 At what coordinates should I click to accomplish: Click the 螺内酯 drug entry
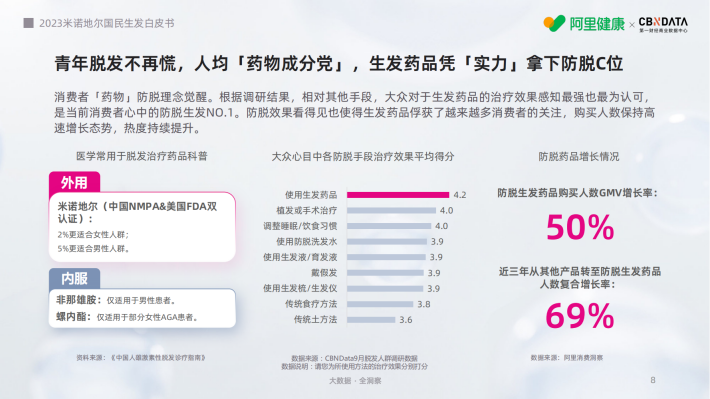(127, 317)
